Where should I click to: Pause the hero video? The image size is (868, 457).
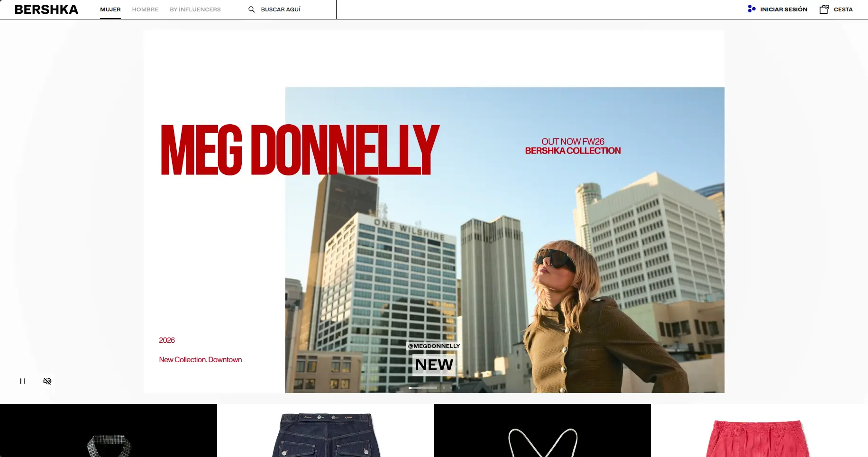pyautogui.click(x=23, y=381)
